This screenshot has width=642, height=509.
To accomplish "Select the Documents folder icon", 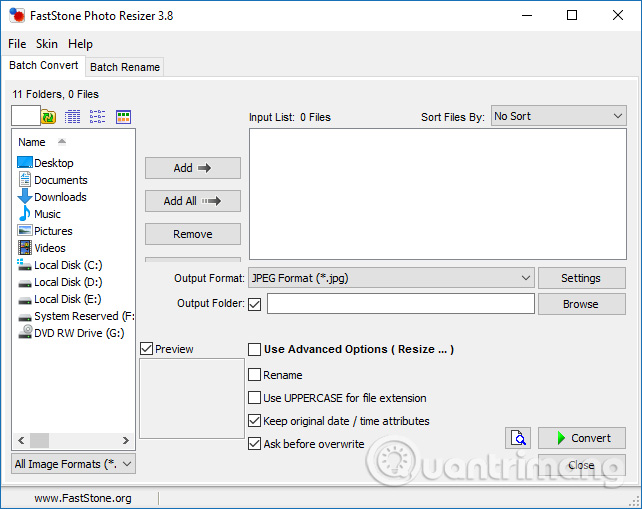I will (x=25, y=179).
